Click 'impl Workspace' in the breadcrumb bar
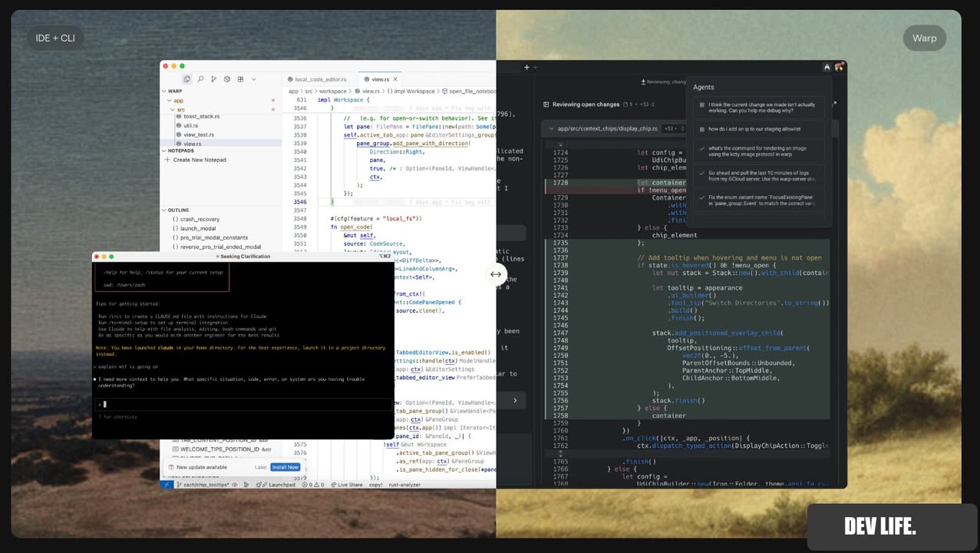The height and width of the screenshot is (553, 980). 414,91
